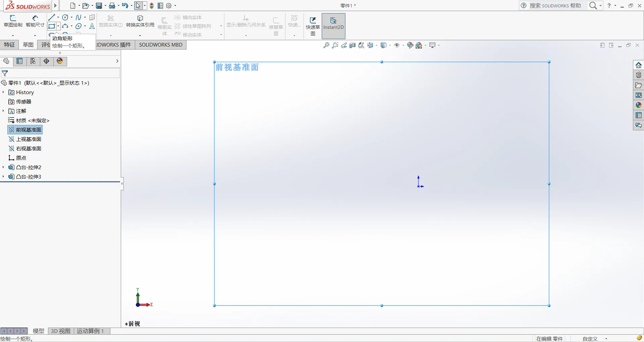Open the Line tool dropdown arrow
Image resolution: width=644 pixels, height=342 pixels.
click(x=58, y=17)
